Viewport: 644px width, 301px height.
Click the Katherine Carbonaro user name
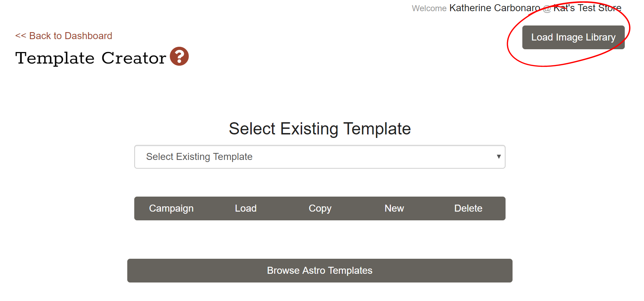[494, 8]
